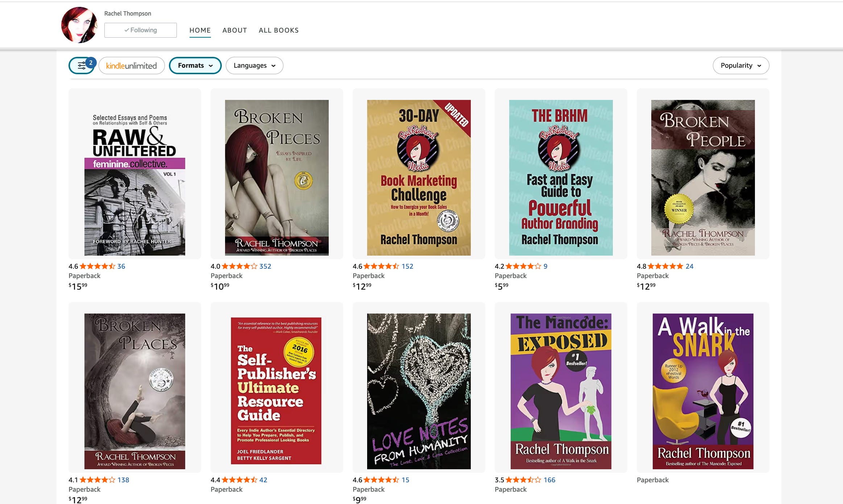
Task: Open the 30-Day Book Marketing Challenge cover
Action: [419, 178]
